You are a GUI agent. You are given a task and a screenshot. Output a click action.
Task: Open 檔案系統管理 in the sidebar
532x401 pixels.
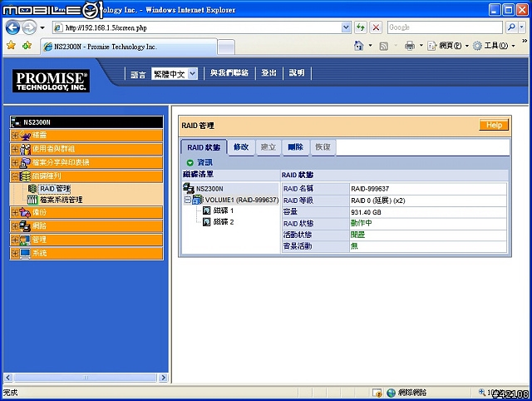coord(62,200)
